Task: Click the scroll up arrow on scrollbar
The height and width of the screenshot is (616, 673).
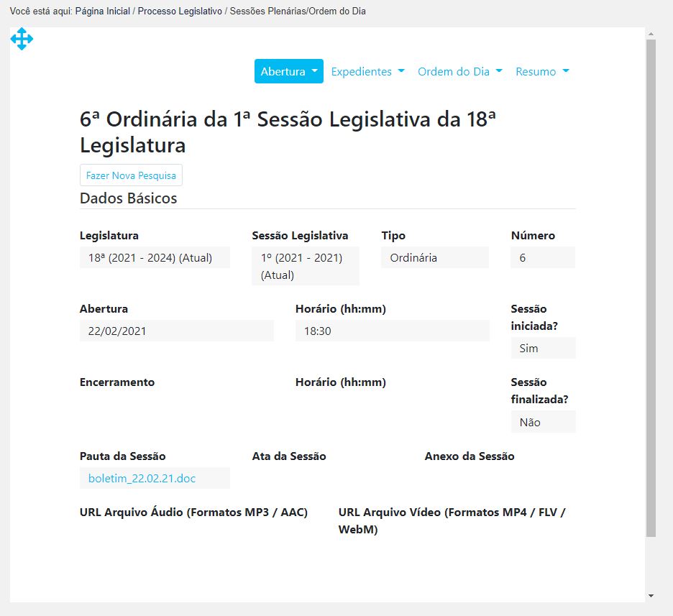Action: [x=651, y=34]
